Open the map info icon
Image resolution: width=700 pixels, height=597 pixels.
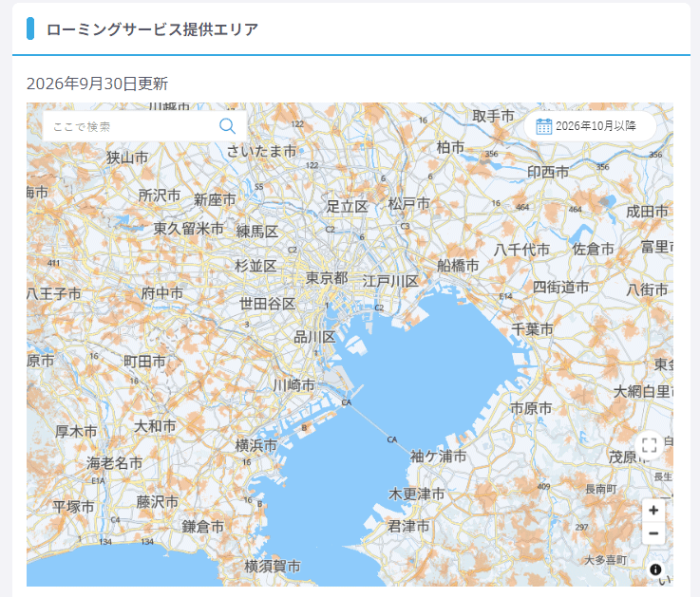tap(655, 569)
